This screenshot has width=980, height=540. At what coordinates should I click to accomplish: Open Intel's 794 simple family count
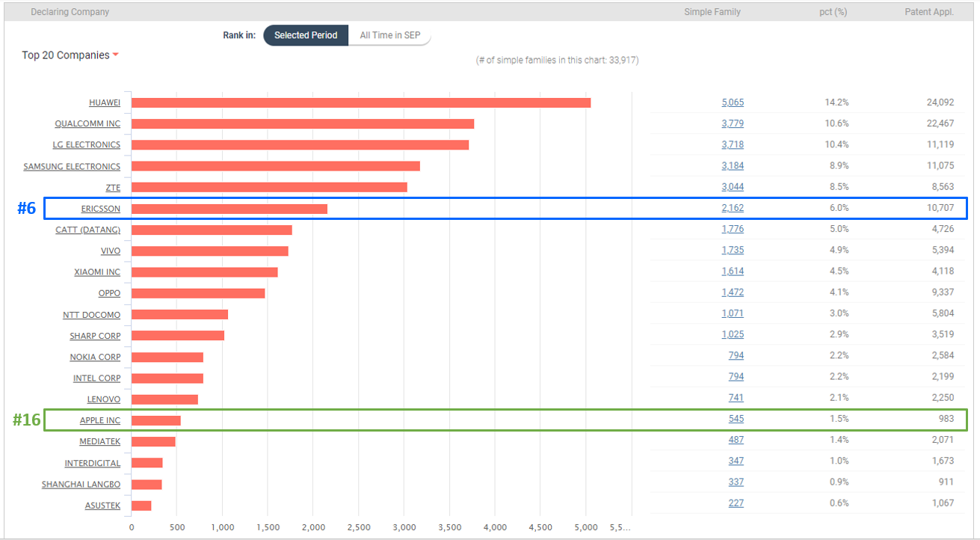pyautogui.click(x=736, y=376)
